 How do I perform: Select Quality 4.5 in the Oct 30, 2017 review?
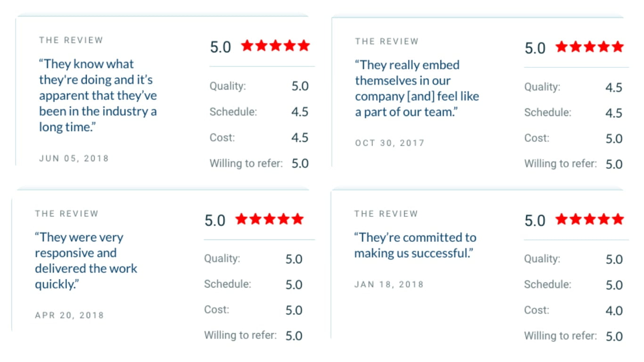tap(573, 88)
